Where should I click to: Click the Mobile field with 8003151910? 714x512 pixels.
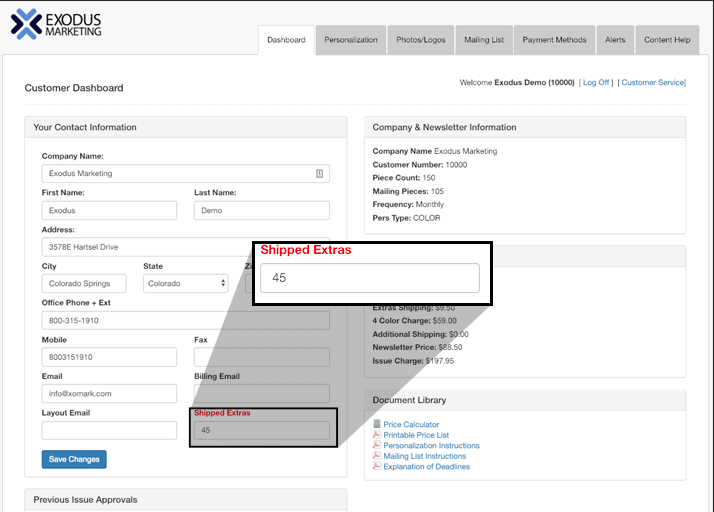tap(109, 357)
